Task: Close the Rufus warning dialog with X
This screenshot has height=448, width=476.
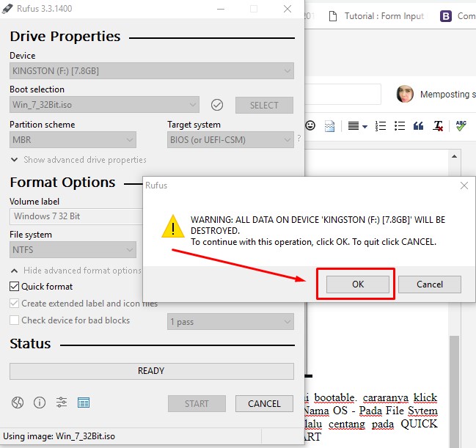Action: click(464, 186)
